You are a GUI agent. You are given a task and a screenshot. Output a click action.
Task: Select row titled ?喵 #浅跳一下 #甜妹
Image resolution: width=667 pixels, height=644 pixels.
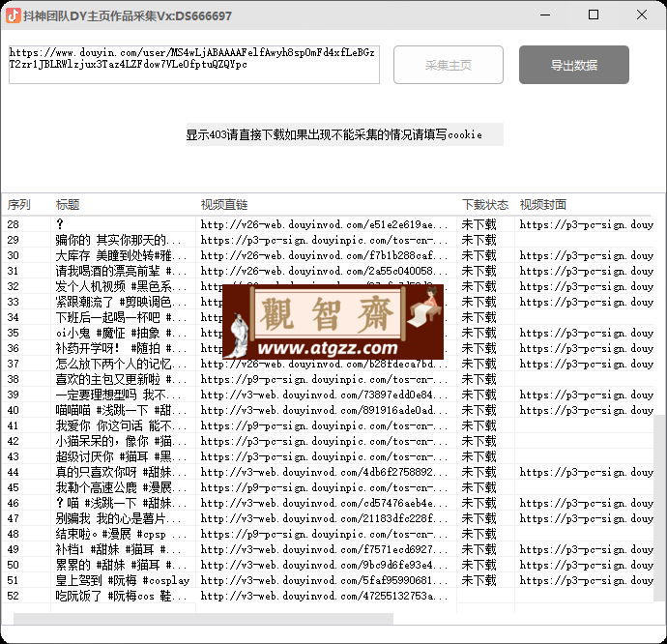(x=328, y=503)
